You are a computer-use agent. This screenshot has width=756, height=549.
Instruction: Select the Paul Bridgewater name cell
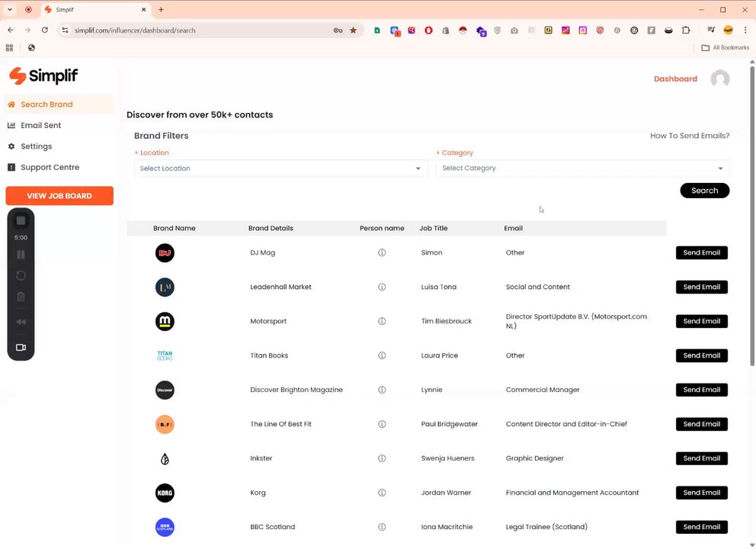[450, 424]
